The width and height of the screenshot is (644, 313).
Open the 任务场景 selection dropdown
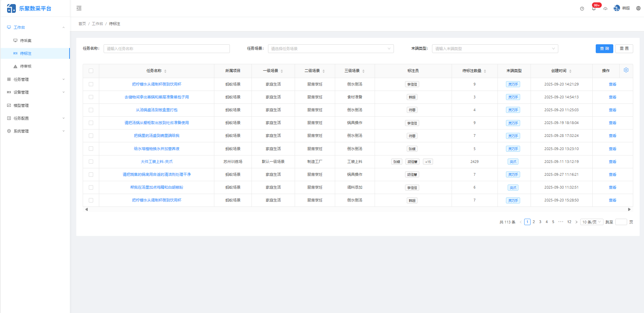point(330,48)
